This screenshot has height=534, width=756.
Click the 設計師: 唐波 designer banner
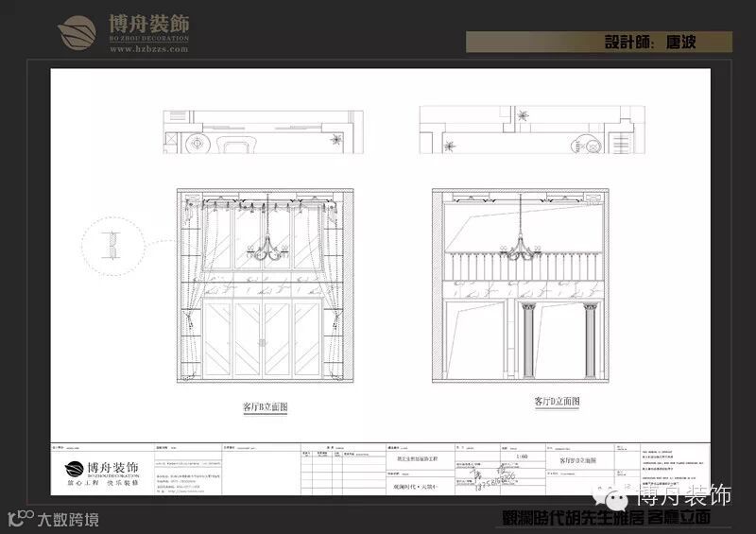tap(599, 42)
